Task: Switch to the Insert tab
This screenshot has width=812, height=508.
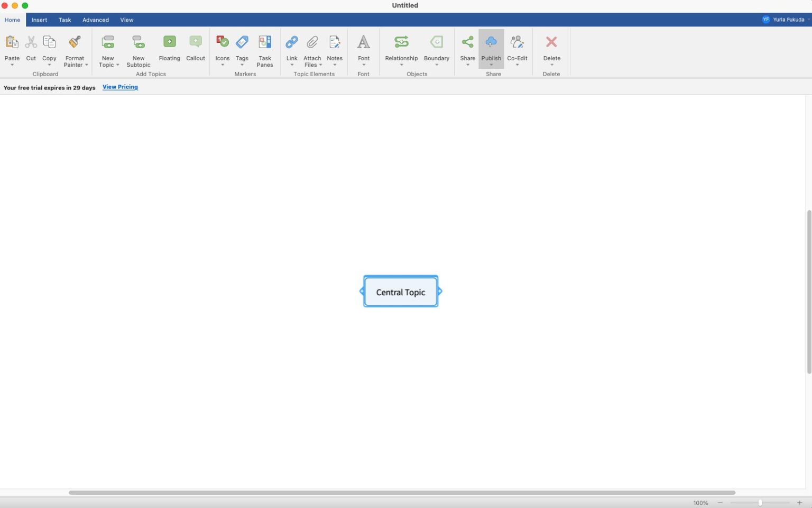Action: 39,20
